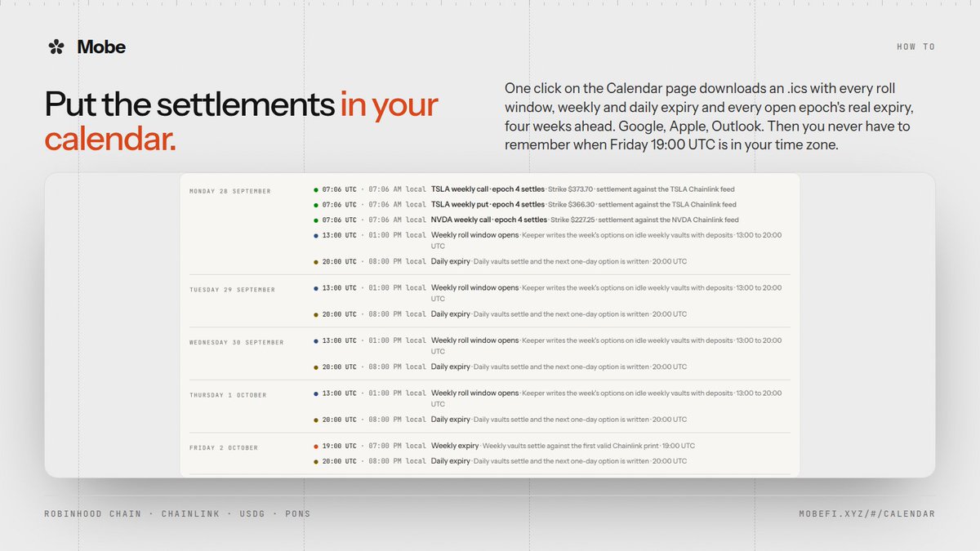Click the olive dot for Monday's Daily expiry
Viewport: 980px width, 551px height.
coord(316,262)
